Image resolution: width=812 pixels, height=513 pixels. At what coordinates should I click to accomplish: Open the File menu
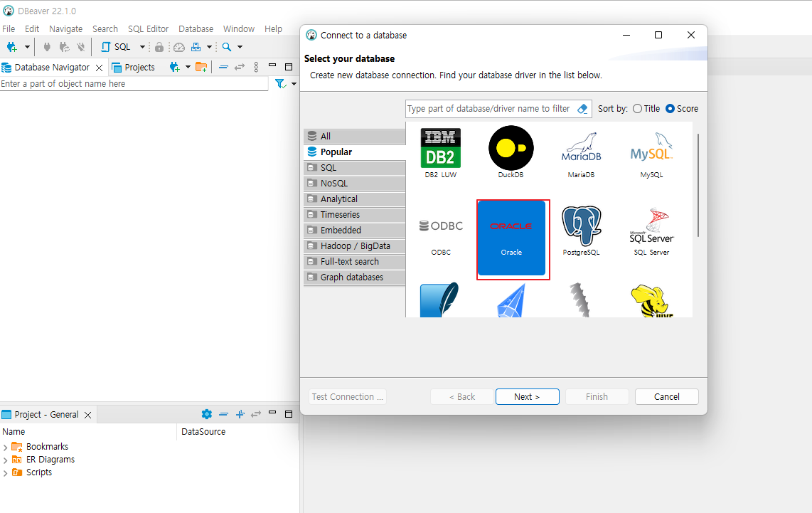click(x=9, y=29)
